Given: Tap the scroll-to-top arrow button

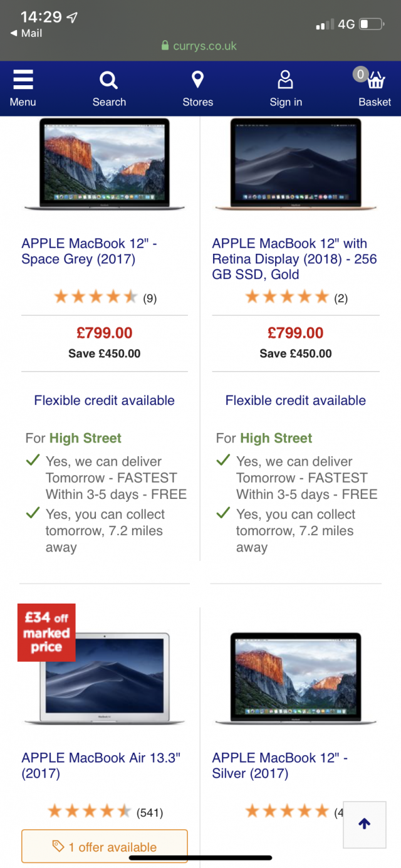Looking at the screenshot, I should click(365, 824).
